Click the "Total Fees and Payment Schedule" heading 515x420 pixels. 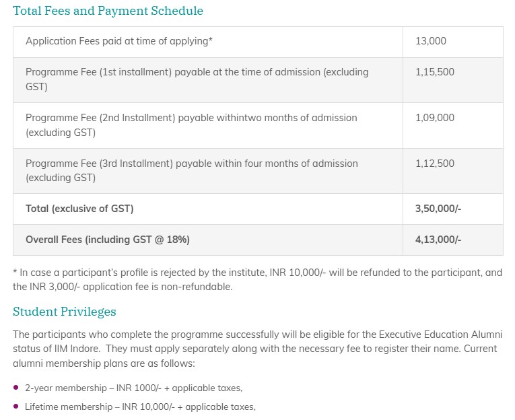coord(108,11)
